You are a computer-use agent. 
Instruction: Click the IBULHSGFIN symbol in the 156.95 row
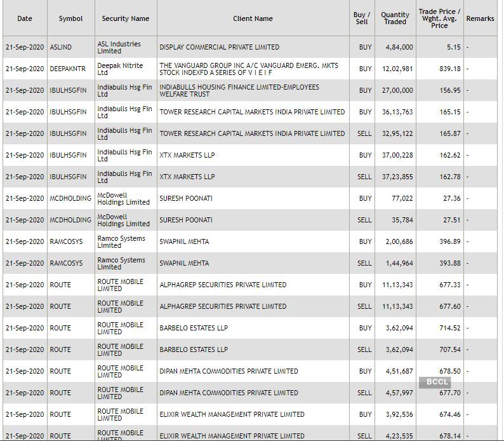(x=68, y=90)
